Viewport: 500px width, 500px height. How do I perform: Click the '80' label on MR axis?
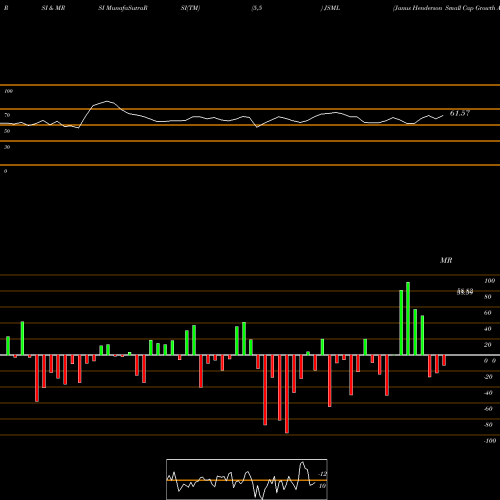[488, 297]
